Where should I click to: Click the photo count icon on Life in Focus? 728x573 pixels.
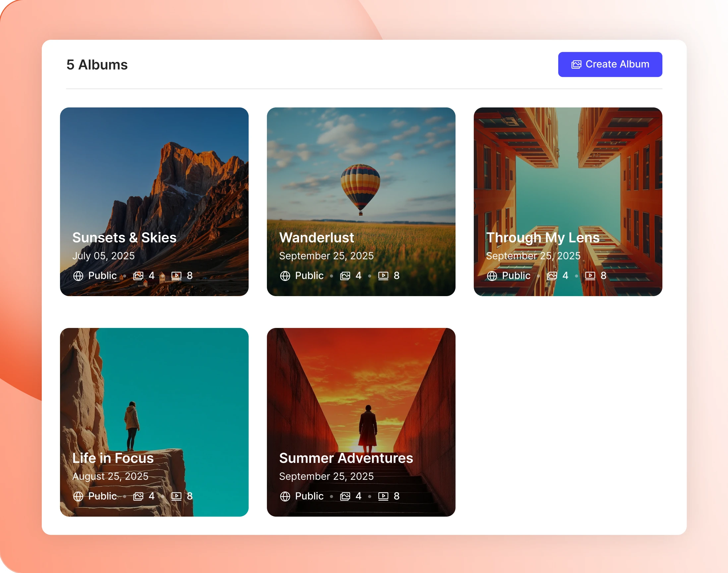pyautogui.click(x=138, y=496)
